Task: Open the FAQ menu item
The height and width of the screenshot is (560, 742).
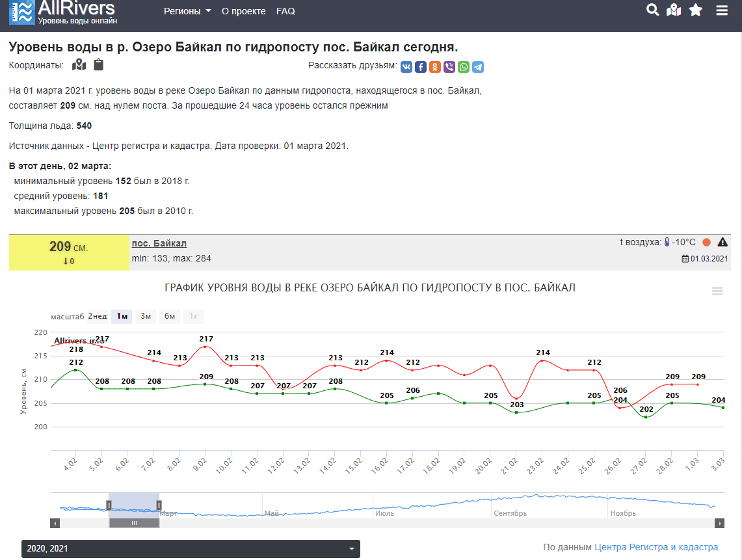Action: click(x=285, y=11)
